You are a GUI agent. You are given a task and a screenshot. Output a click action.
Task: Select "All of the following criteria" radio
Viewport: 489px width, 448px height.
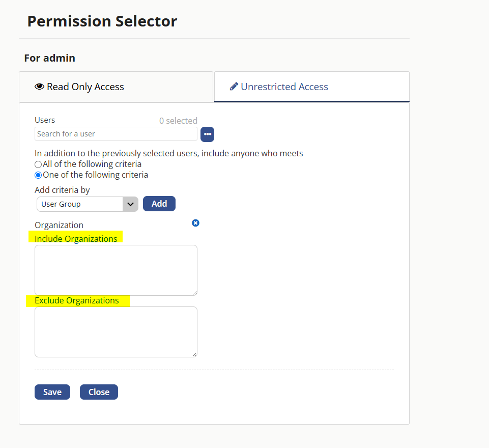click(38, 164)
